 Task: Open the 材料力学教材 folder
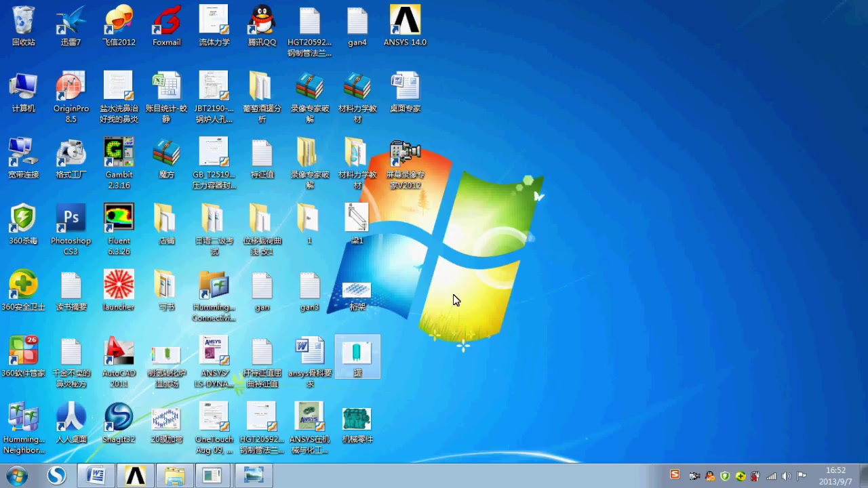pos(357,164)
